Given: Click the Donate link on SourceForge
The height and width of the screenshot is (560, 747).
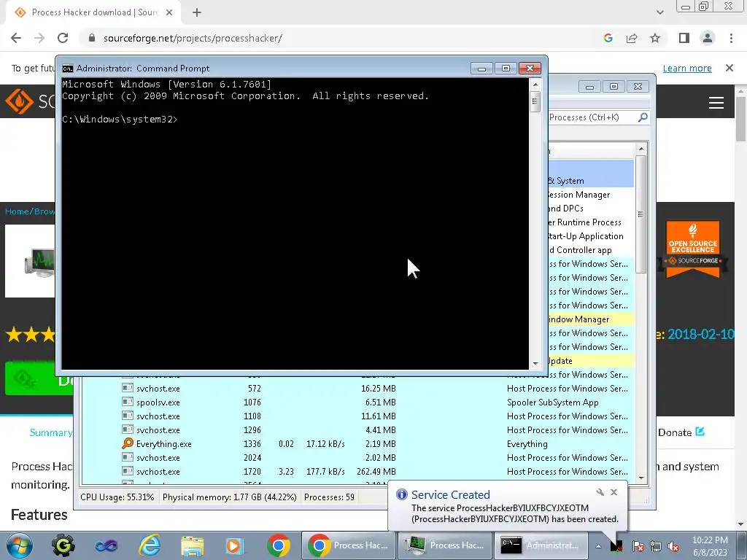Looking at the screenshot, I should tap(681, 432).
